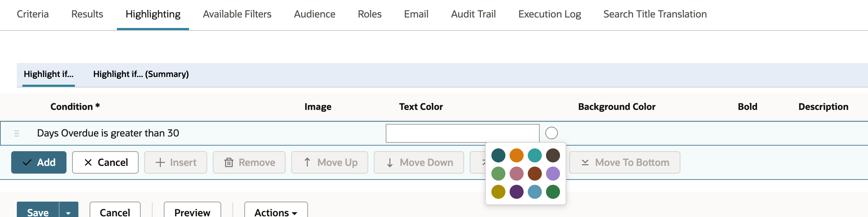View the Execution Log tab
Screen dimensions: 868x217
point(549,14)
